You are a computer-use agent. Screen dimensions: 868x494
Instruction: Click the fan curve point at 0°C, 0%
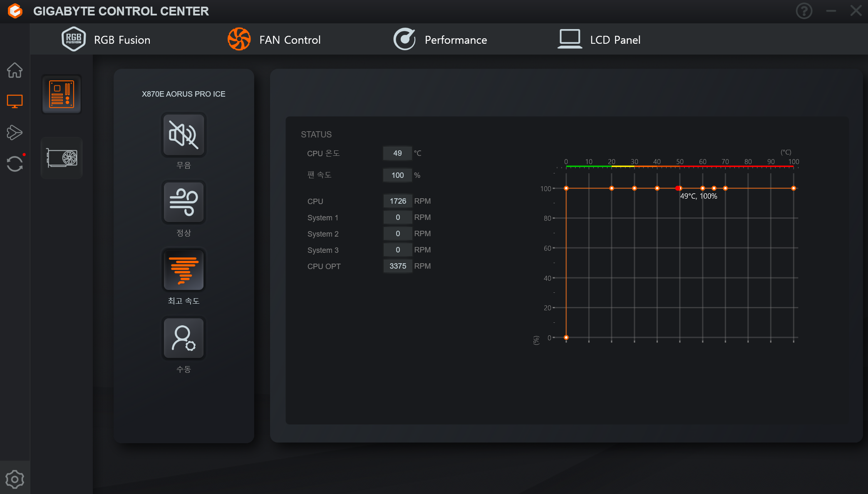[x=566, y=337]
